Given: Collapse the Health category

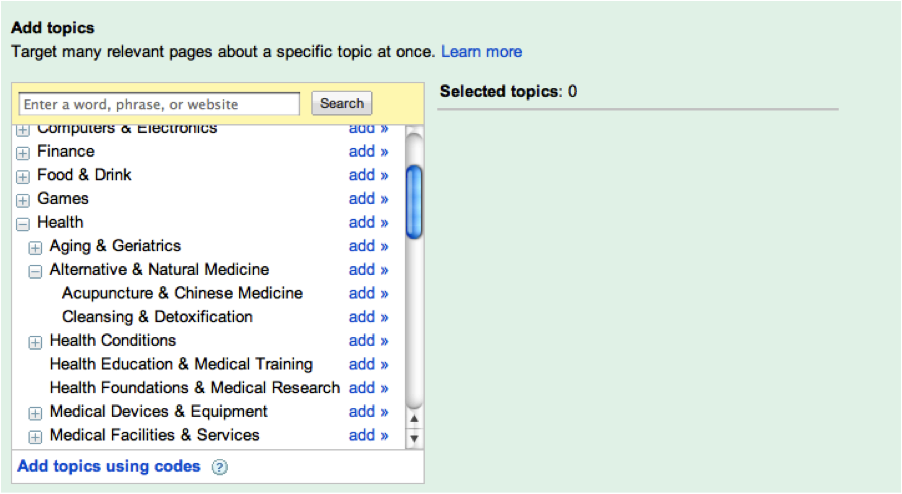Looking at the screenshot, I should coord(22,224).
